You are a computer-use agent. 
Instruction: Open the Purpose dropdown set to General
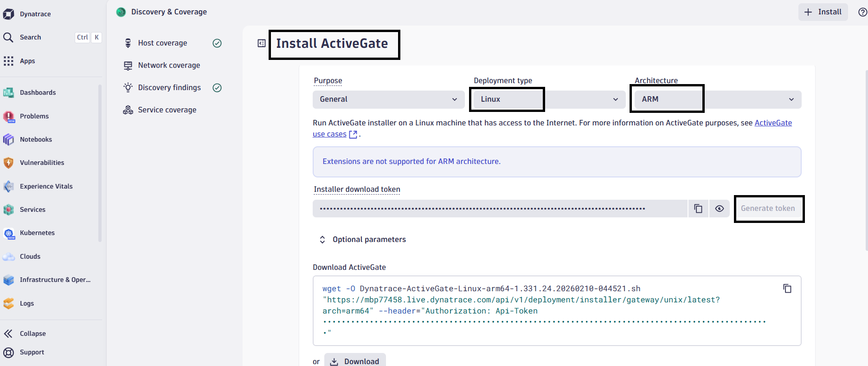388,99
